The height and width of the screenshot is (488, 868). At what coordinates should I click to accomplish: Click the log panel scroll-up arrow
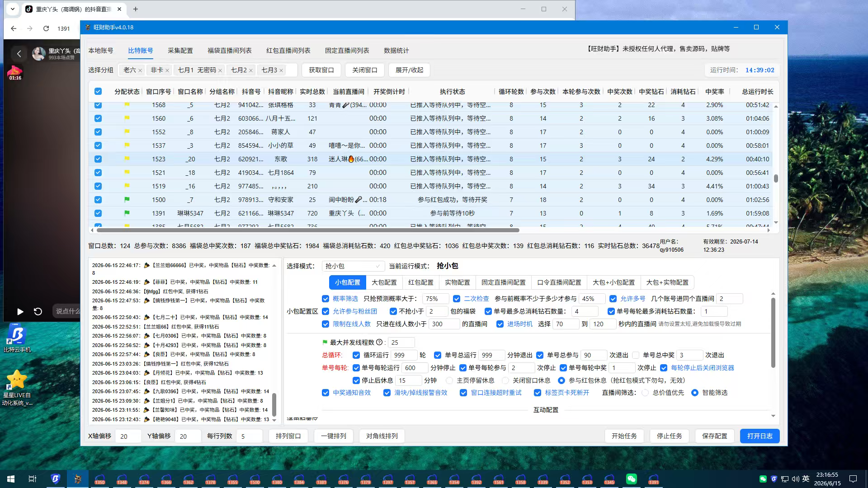point(274,265)
